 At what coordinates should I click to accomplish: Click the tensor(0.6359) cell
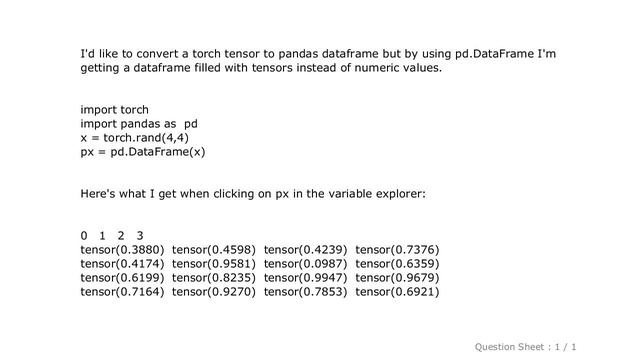397,264
